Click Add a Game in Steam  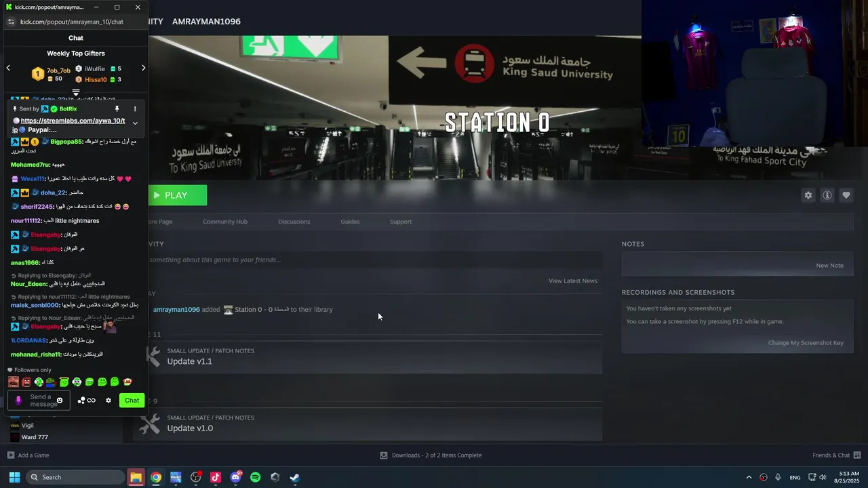point(28,455)
